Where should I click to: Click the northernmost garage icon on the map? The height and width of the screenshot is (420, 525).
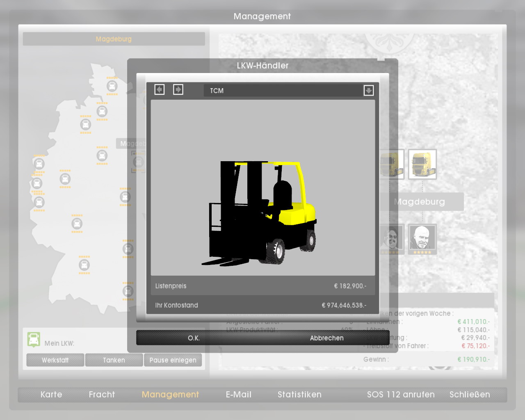click(112, 86)
